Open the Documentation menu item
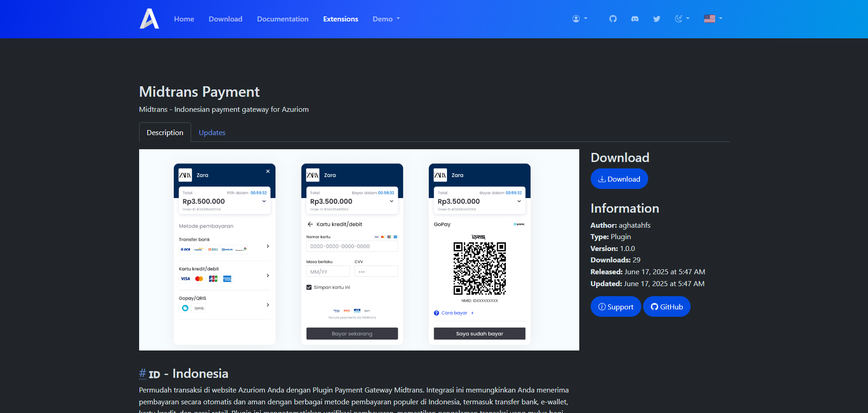 tap(282, 19)
